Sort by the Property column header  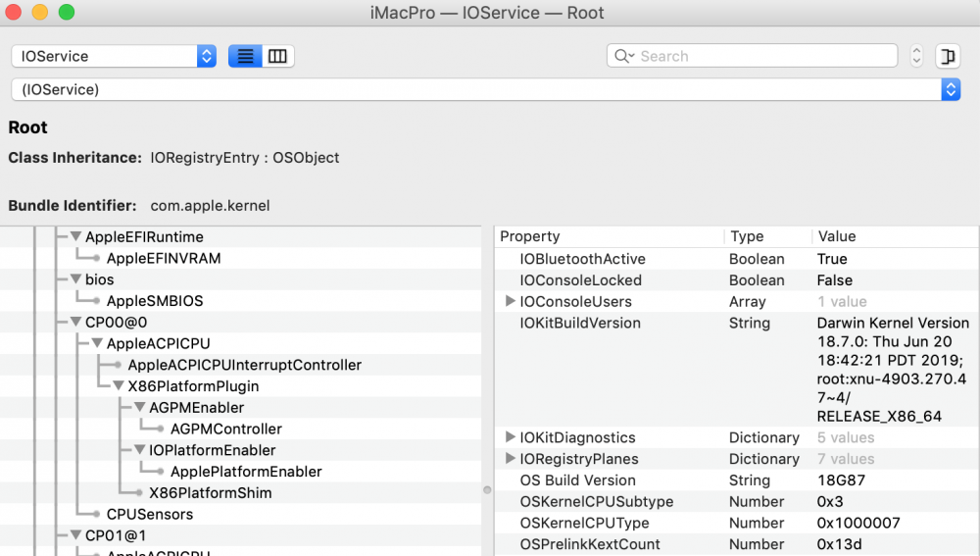610,236
